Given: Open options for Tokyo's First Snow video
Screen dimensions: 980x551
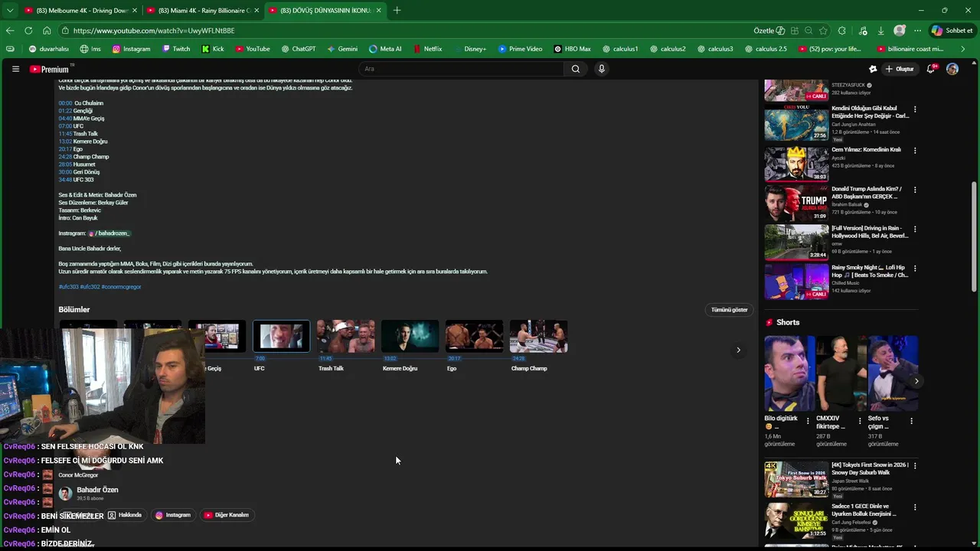Looking at the screenshot, I should click(915, 466).
